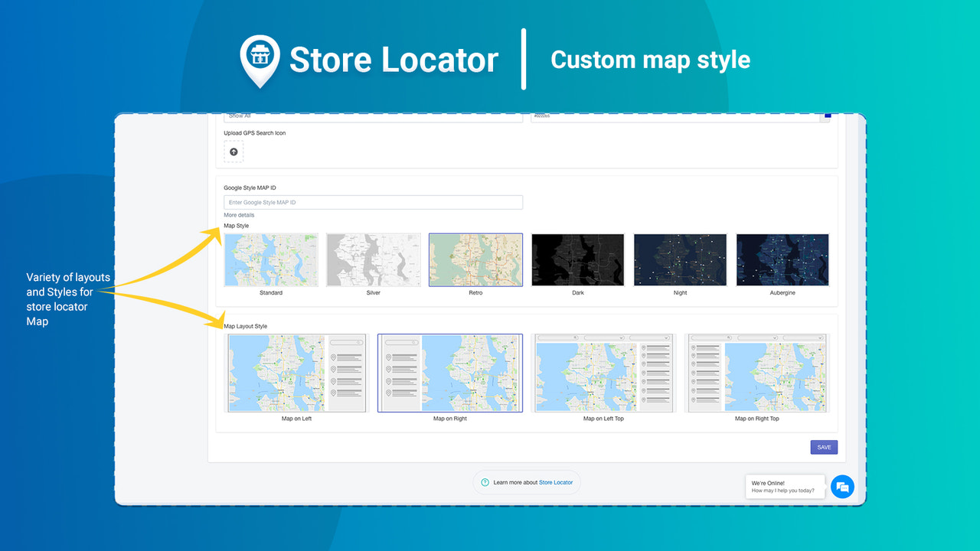Image resolution: width=980 pixels, height=551 pixels.
Task: Select the Standard map style thumbnail
Action: click(271, 259)
